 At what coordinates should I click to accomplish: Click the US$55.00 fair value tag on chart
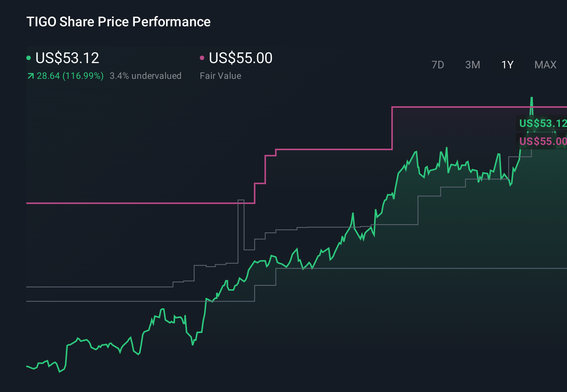click(542, 142)
